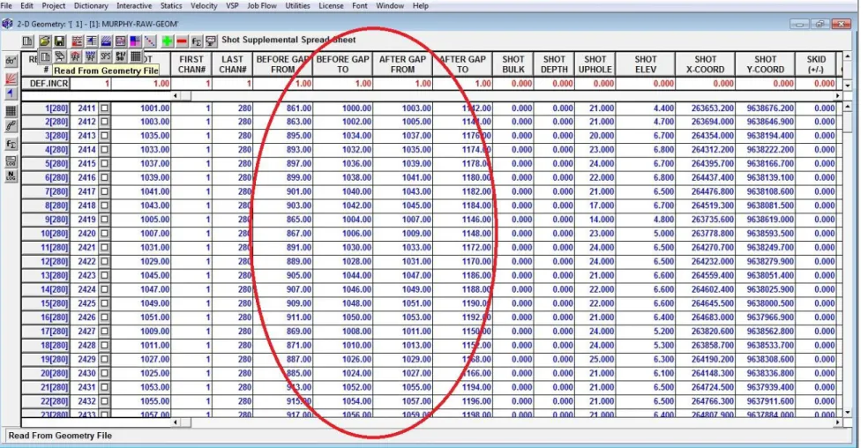The height and width of the screenshot is (448, 868).
Task: Click the X-COORD cell 263653.200
Action: pos(706,108)
